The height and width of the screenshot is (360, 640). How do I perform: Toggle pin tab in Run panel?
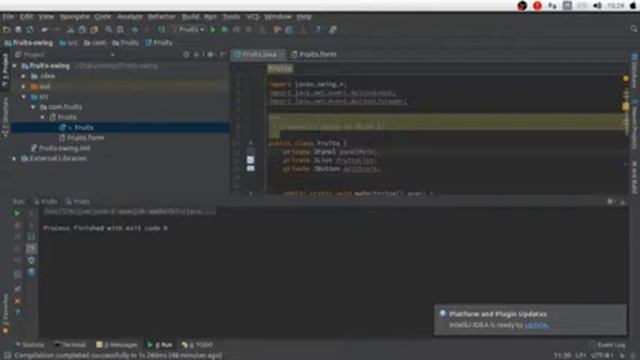coord(18,289)
